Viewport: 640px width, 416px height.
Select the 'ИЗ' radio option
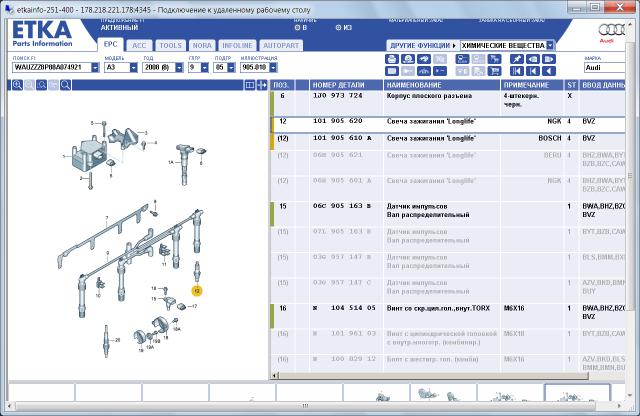tap(338, 28)
